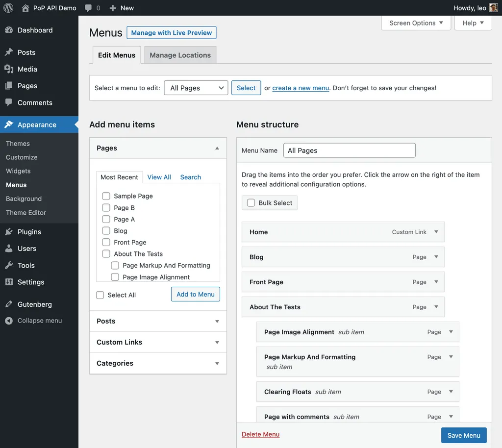The image size is (502, 448).
Task: Click the Appearance paintbrush icon
Action: click(x=9, y=124)
